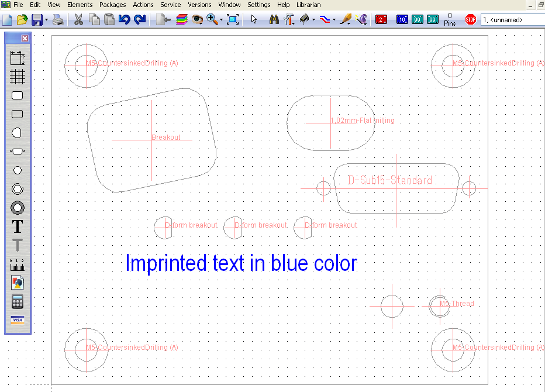Expand the zoom magnifier dropdown arrow
This screenshot has height=392, width=545.
[x=221, y=20]
